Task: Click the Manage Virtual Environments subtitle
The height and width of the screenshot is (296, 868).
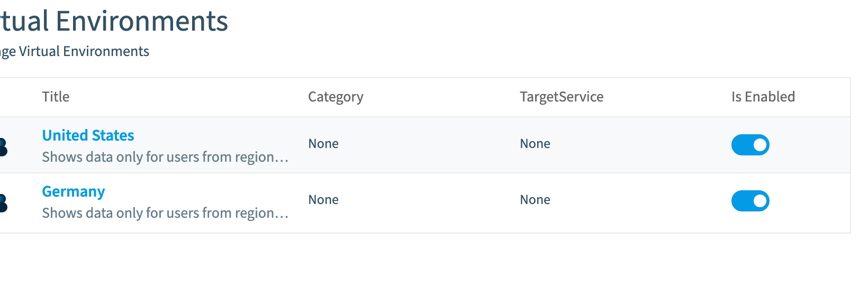Action: click(75, 51)
